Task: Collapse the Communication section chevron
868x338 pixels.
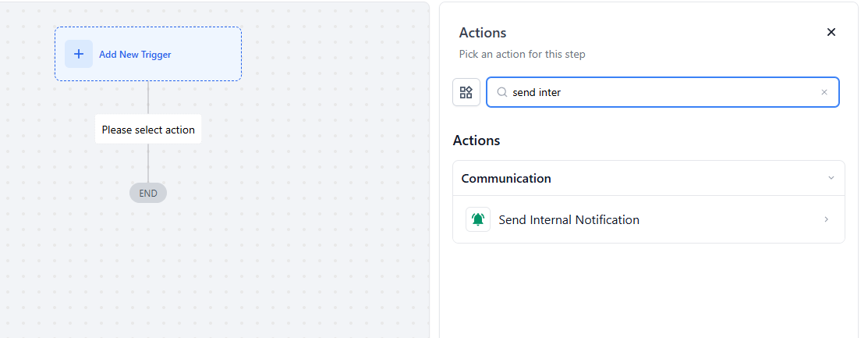Action: tap(831, 178)
